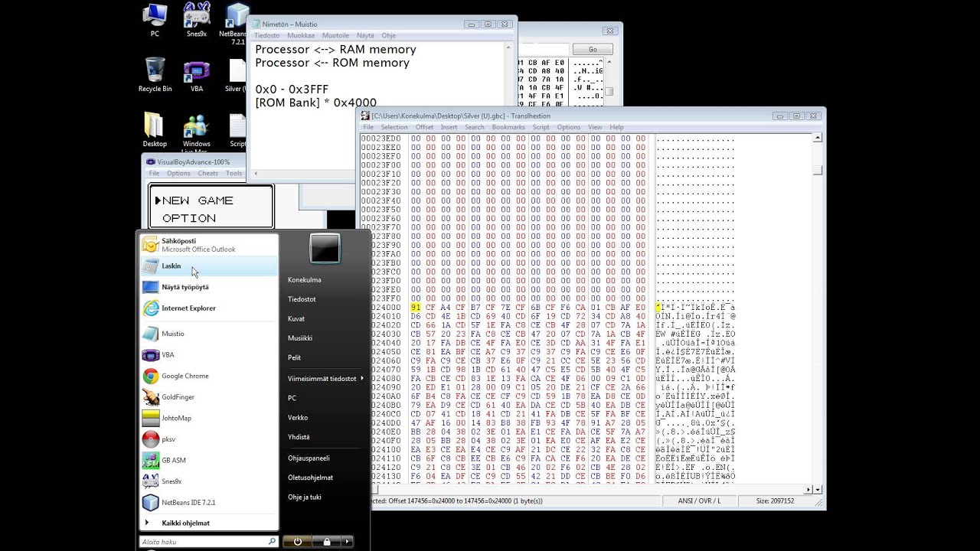This screenshot has width=980, height=551.
Task: Open Tiedostot in Start menu
Action: coord(302,299)
